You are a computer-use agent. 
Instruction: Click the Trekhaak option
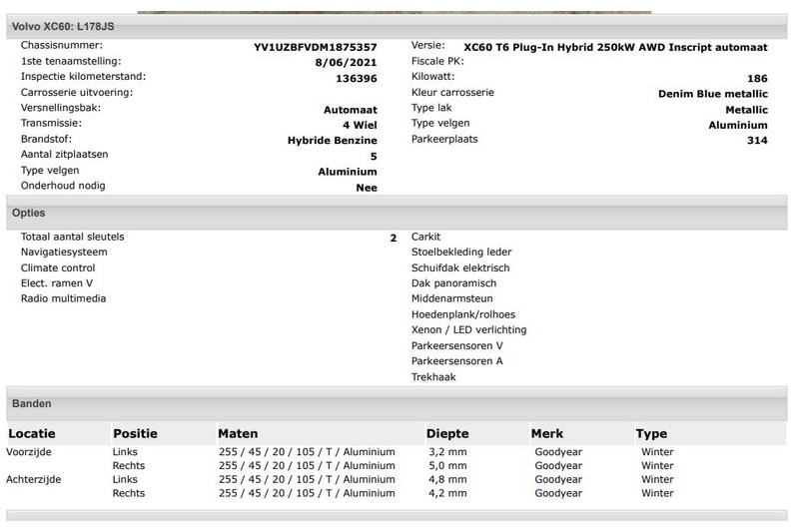click(432, 377)
